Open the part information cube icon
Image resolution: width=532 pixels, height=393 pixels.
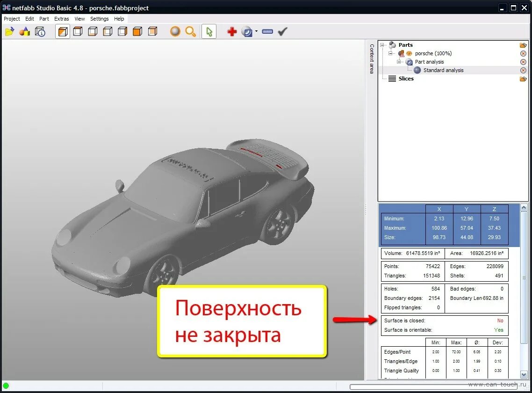[x=40, y=32]
